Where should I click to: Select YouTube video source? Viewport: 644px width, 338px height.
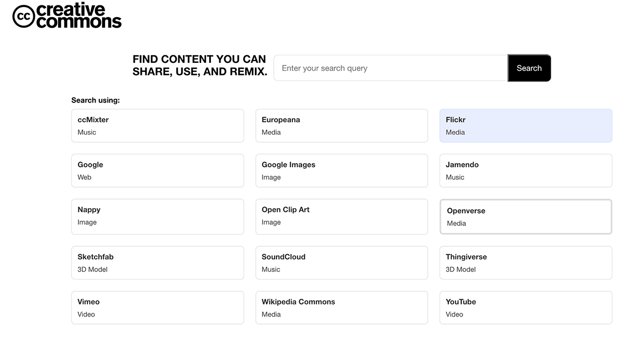525,308
